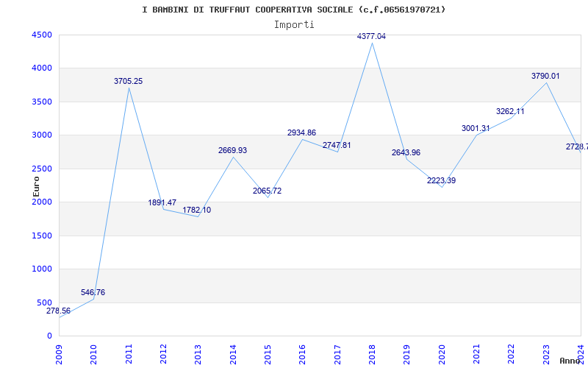This screenshot has width=588, height=368.
Task: Click the 4500 Euro axis value
Action: click(x=42, y=35)
